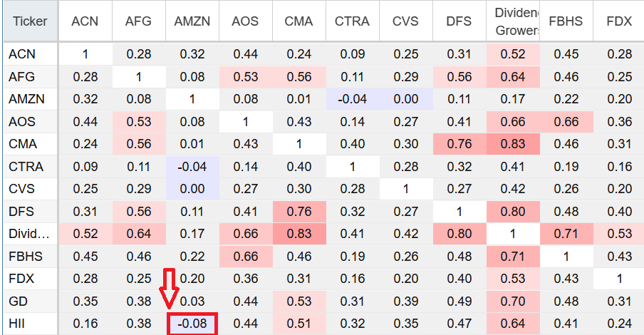This screenshot has height=335, width=644.
Task: Select the 0.70 cell in GD row
Action: coord(513,302)
